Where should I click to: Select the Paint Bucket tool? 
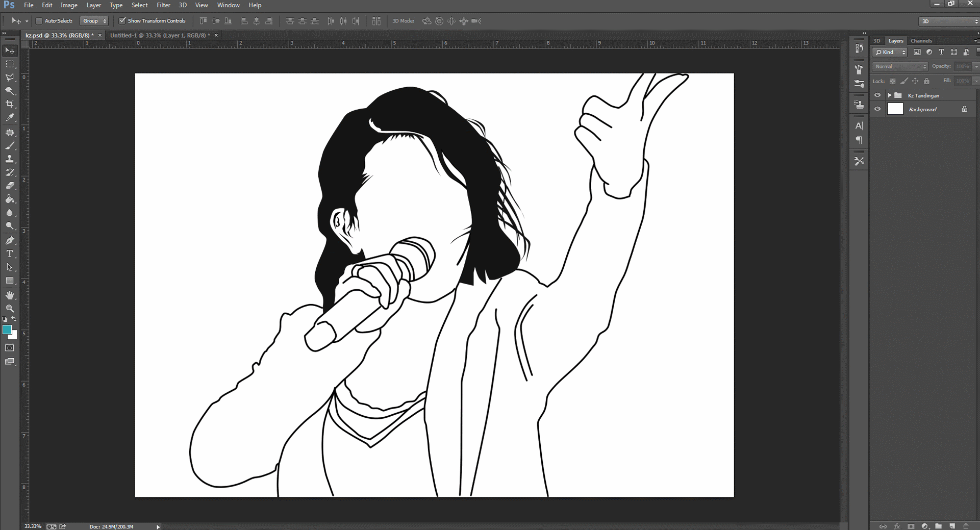[10, 199]
